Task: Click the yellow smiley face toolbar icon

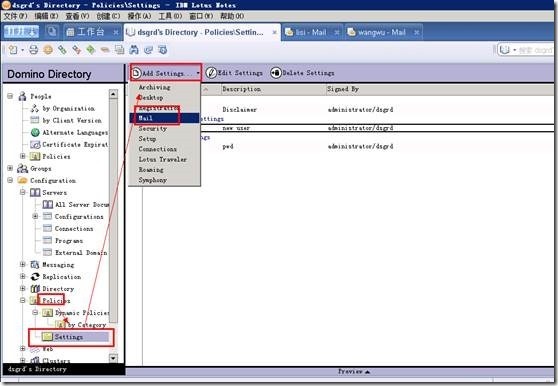Action: point(48,50)
